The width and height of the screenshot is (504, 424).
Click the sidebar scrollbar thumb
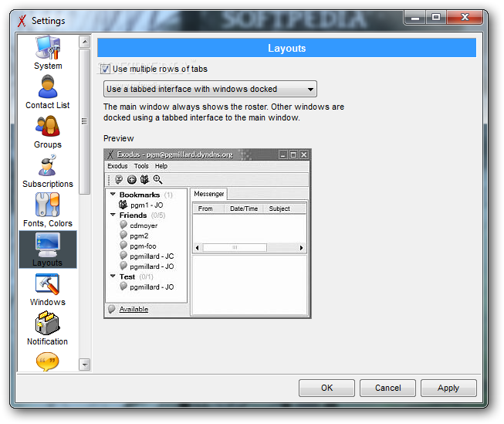click(85, 121)
